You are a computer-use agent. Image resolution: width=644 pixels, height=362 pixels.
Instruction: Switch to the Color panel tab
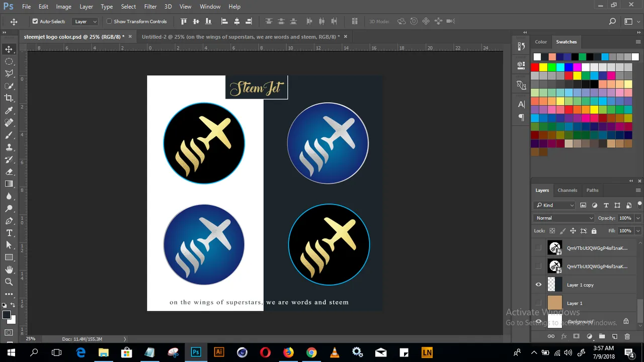pyautogui.click(x=541, y=42)
